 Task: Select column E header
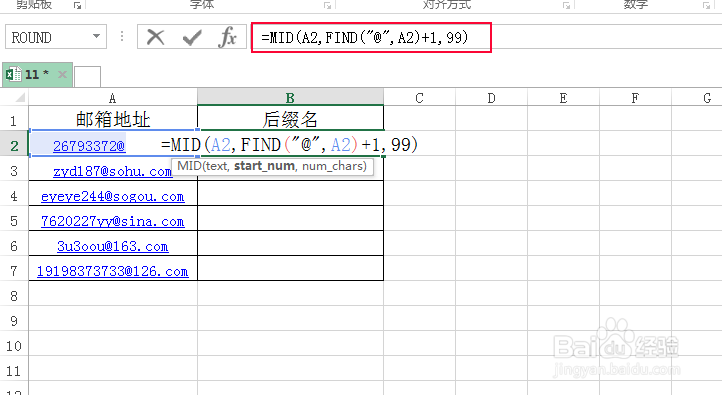point(563,97)
